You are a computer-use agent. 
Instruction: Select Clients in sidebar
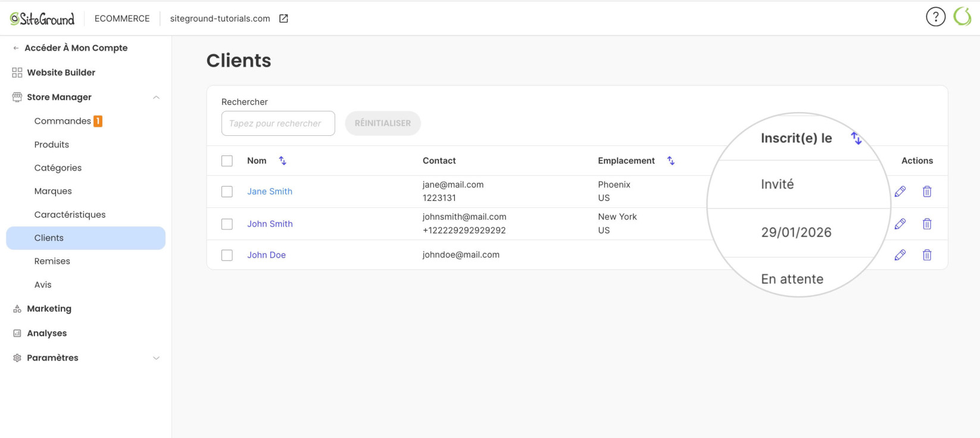tap(86, 238)
